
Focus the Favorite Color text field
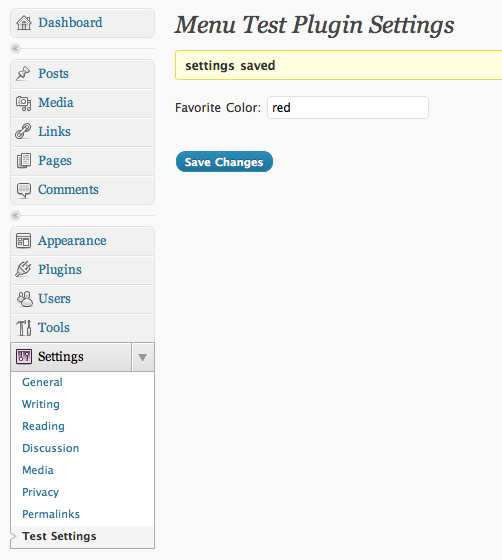(348, 108)
